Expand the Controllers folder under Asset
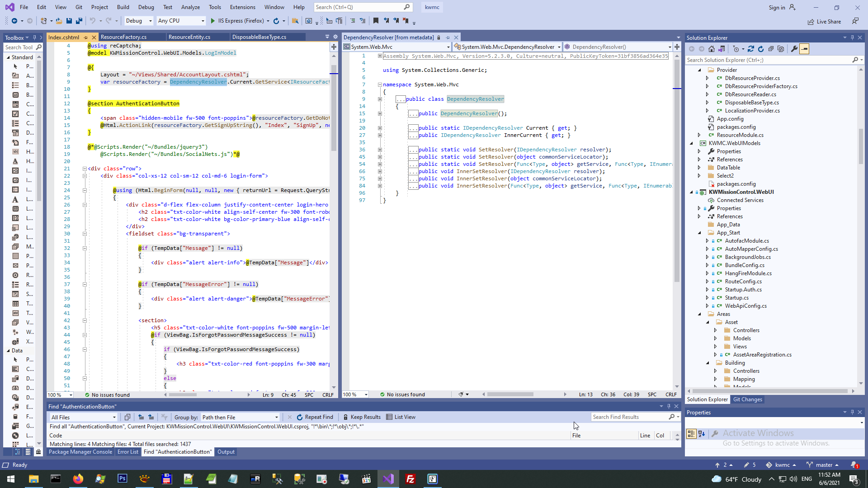Viewport: 868px width, 488px height. point(715,330)
